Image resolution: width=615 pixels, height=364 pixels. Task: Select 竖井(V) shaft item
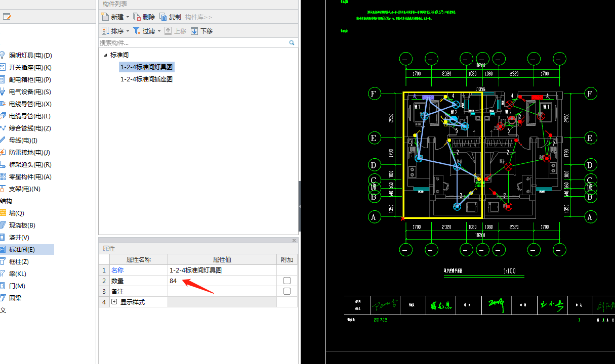pyautogui.click(x=19, y=238)
